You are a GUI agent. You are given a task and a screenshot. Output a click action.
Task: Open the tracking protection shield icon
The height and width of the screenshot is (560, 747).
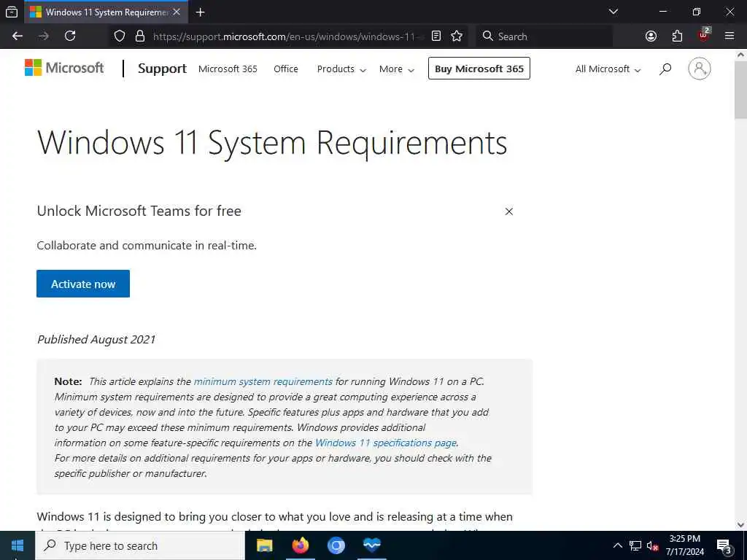tap(120, 36)
